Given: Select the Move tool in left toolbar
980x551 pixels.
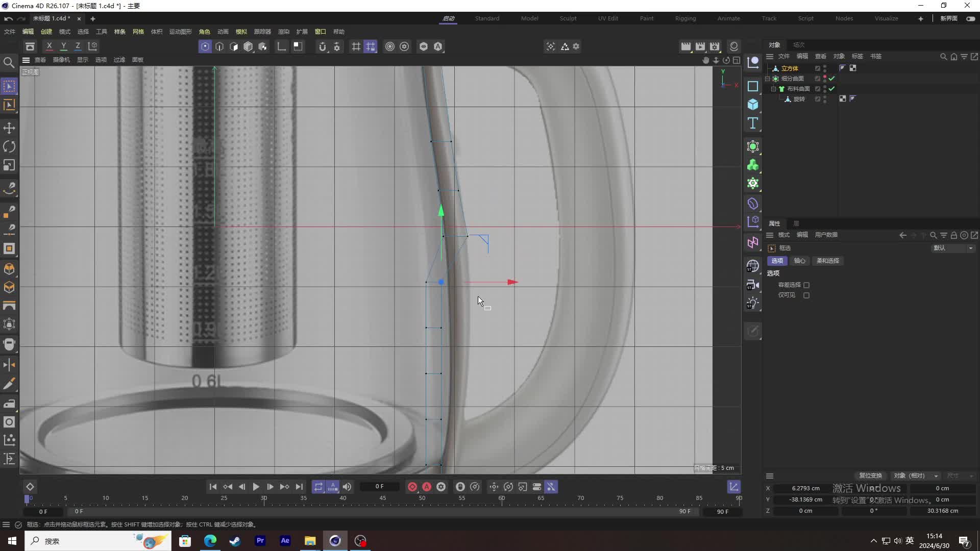Looking at the screenshot, I should coord(9,128).
